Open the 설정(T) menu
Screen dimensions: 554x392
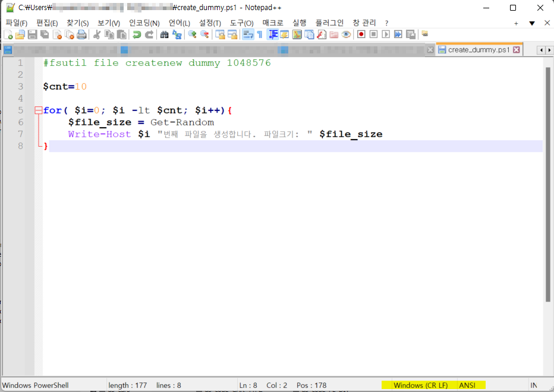pos(210,23)
